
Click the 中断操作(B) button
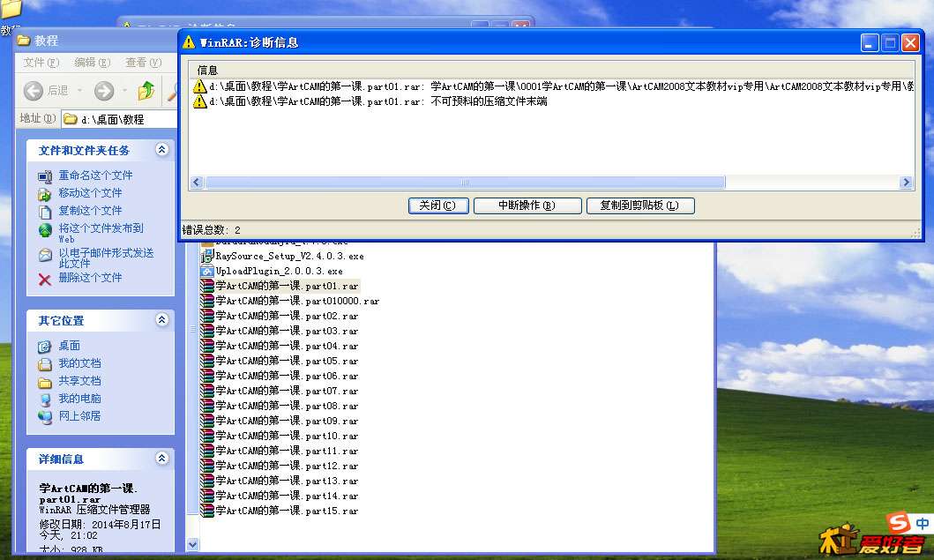[527, 205]
